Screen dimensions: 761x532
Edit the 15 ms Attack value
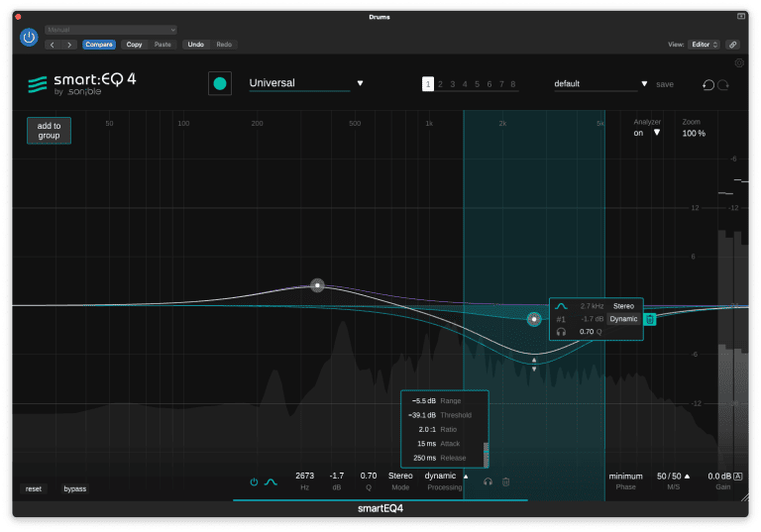pos(426,444)
